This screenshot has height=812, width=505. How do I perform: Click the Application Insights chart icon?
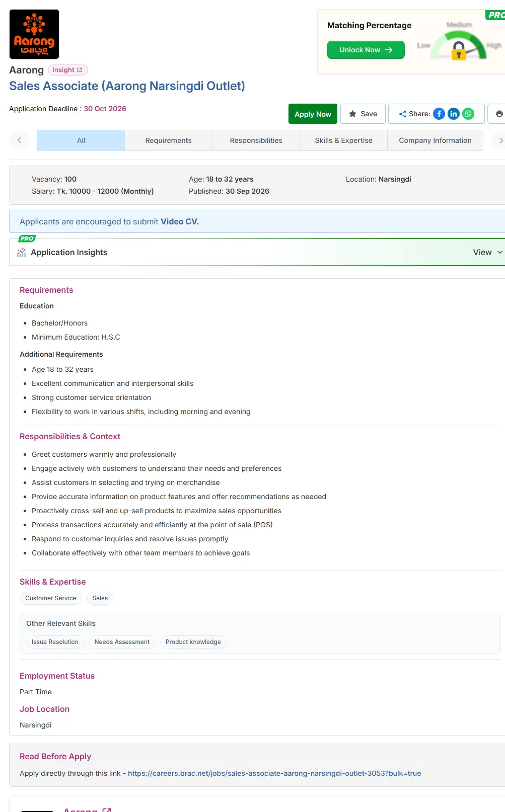(x=21, y=253)
